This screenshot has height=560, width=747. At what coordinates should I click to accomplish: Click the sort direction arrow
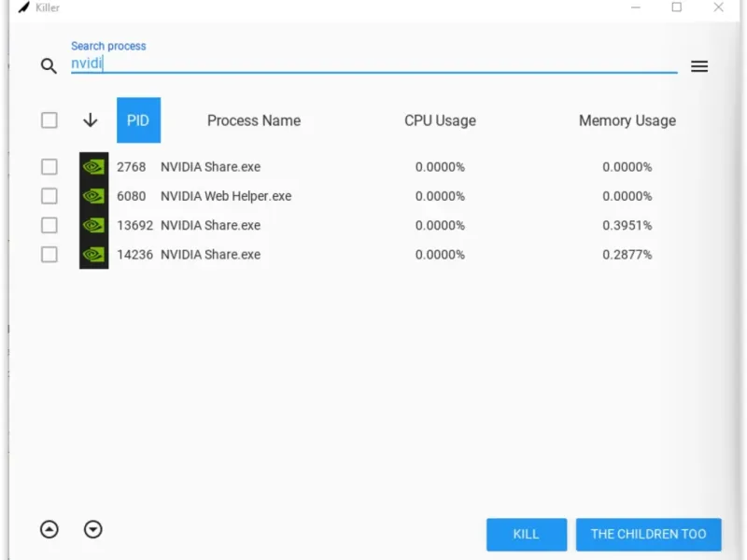tap(91, 120)
